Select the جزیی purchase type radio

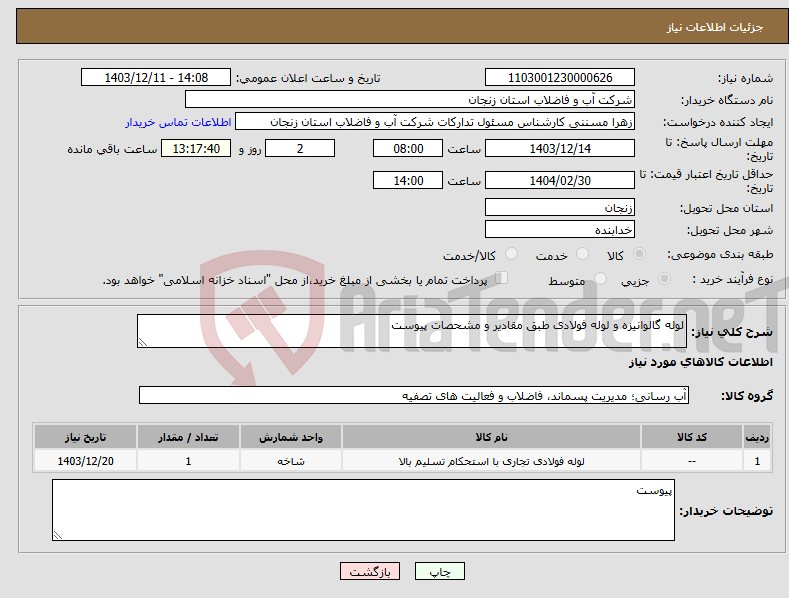tap(664, 278)
